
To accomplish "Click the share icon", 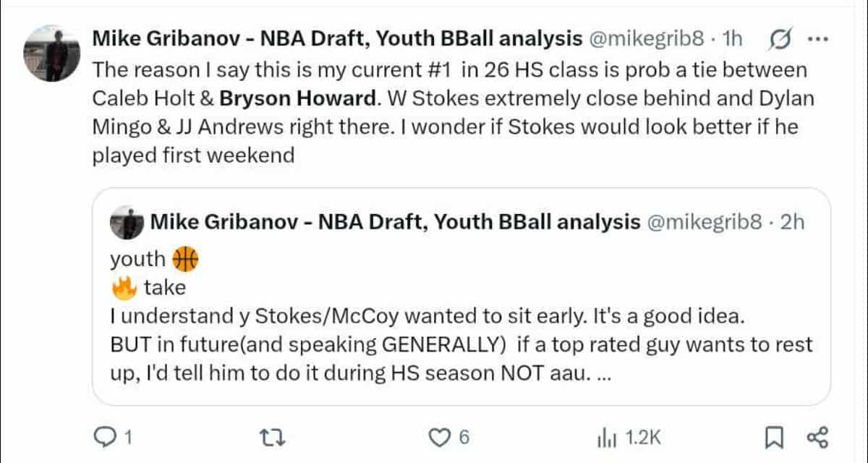I will 817,437.
